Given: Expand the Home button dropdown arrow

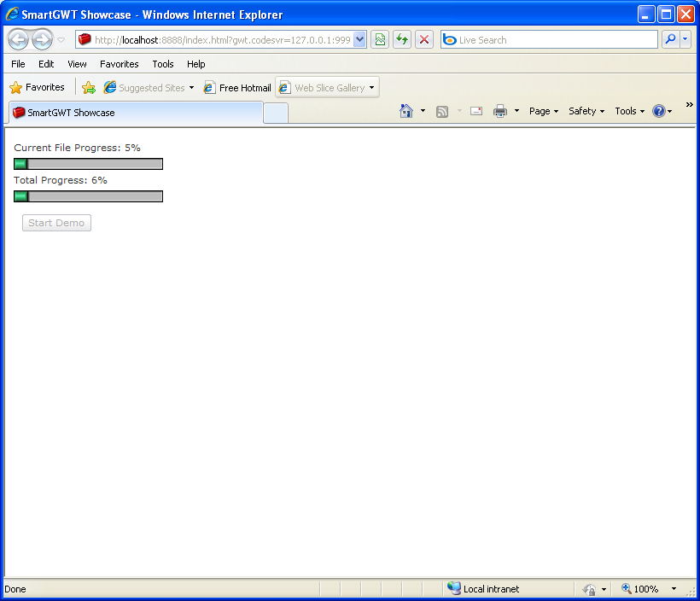Looking at the screenshot, I should click(423, 111).
